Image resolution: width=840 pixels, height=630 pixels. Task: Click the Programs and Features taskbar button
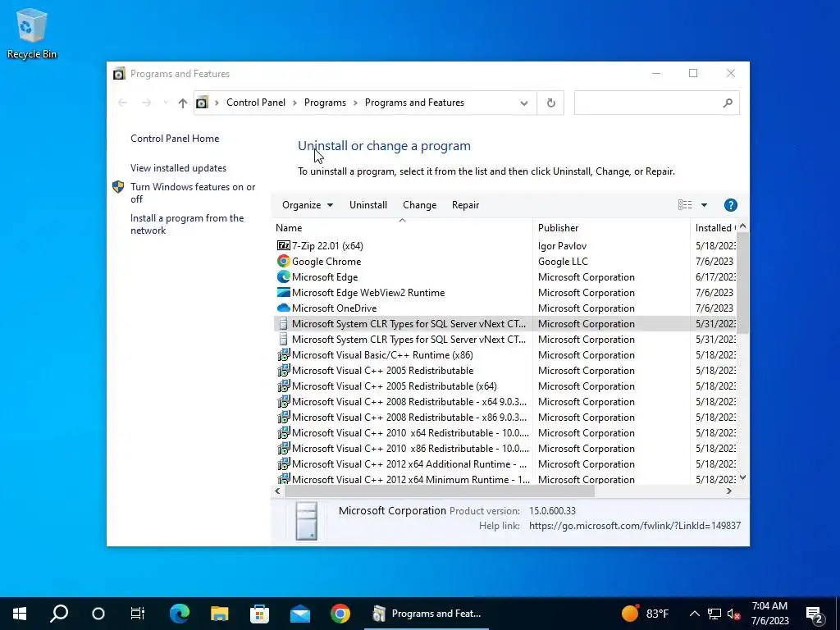(427, 614)
